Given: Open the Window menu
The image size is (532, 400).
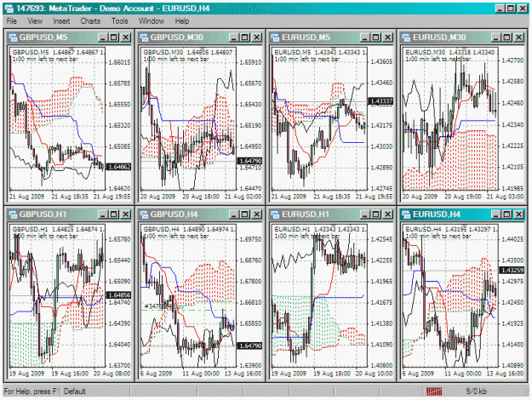Looking at the screenshot, I should click(x=152, y=21).
